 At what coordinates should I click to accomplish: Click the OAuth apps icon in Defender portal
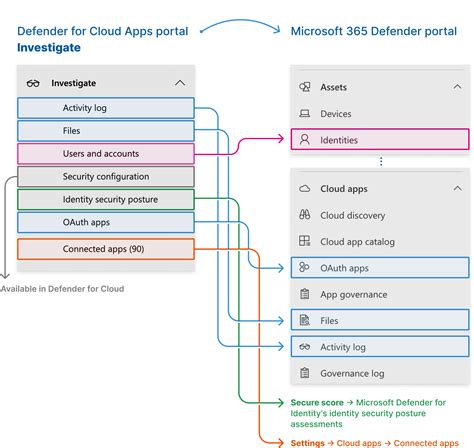[304, 267]
